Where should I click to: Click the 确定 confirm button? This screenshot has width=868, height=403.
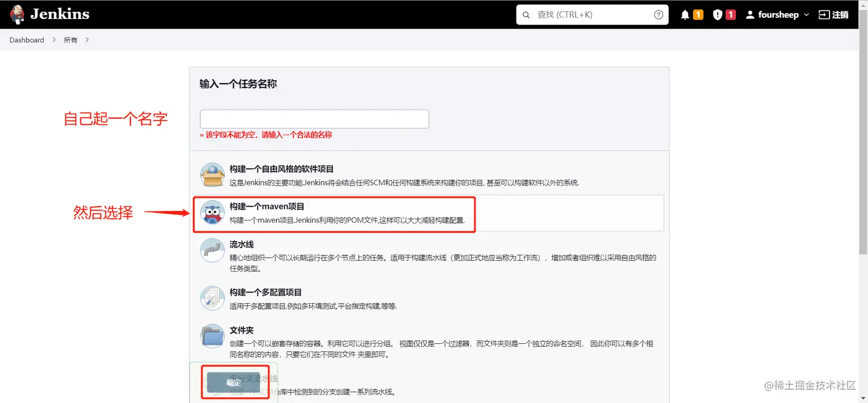coord(234,382)
